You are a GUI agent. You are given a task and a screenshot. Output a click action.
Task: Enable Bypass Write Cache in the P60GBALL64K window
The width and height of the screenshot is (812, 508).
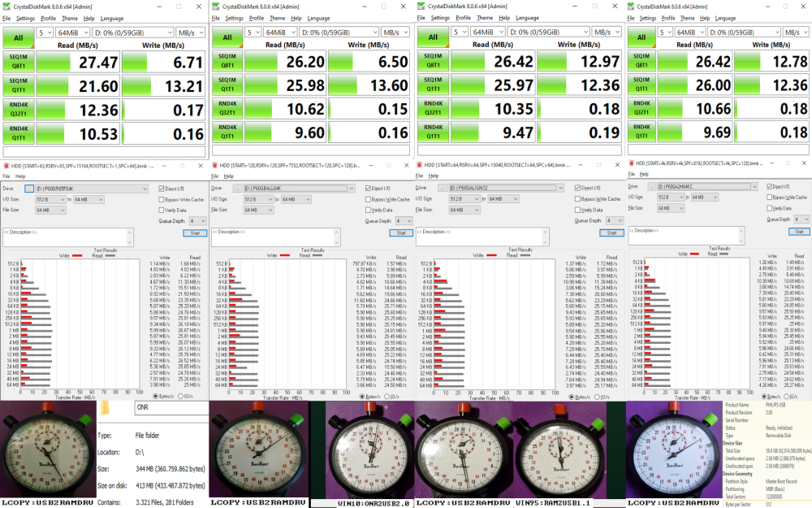tap(368, 199)
